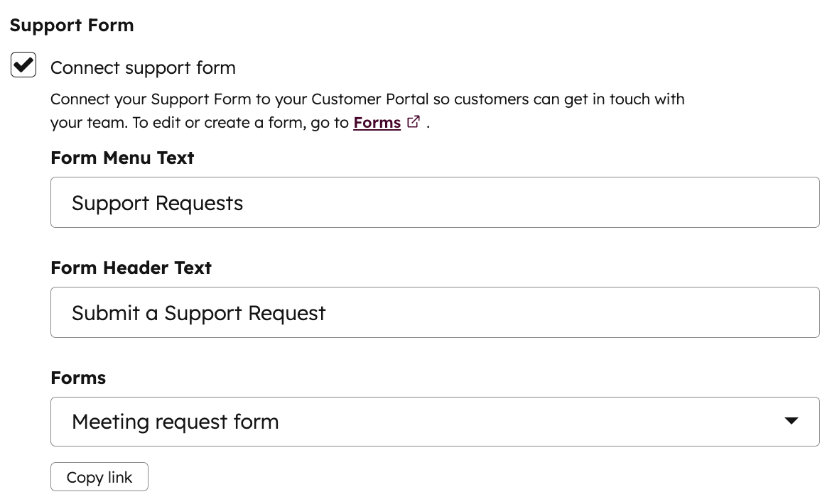Toggle the checkbox above the portal description text
The image size is (837, 504).
click(23, 65)
